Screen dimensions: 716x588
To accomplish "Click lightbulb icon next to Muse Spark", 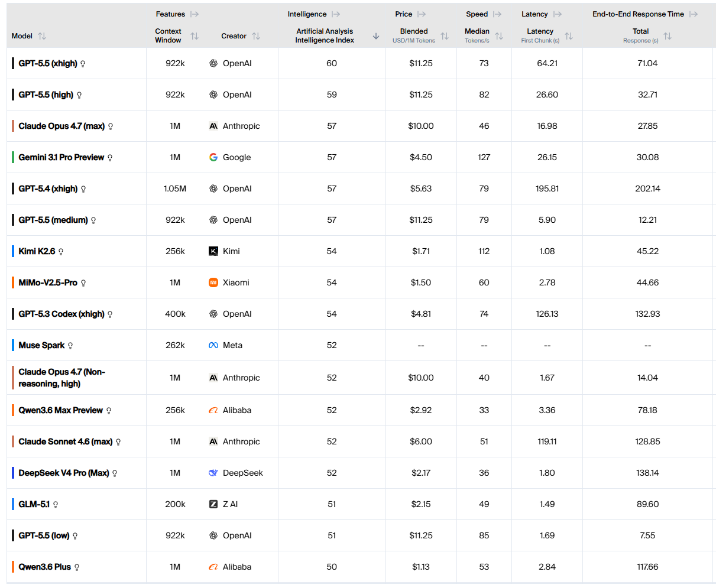I will pos(70,346).
